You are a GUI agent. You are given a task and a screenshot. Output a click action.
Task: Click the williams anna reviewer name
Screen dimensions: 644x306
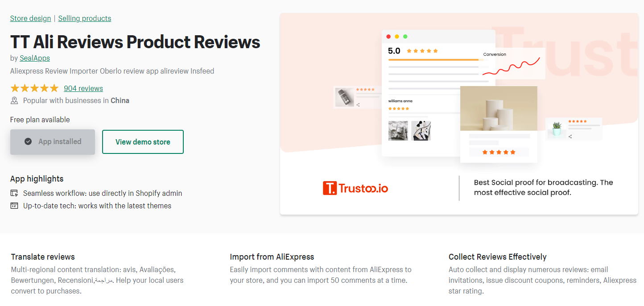point(400,101)
